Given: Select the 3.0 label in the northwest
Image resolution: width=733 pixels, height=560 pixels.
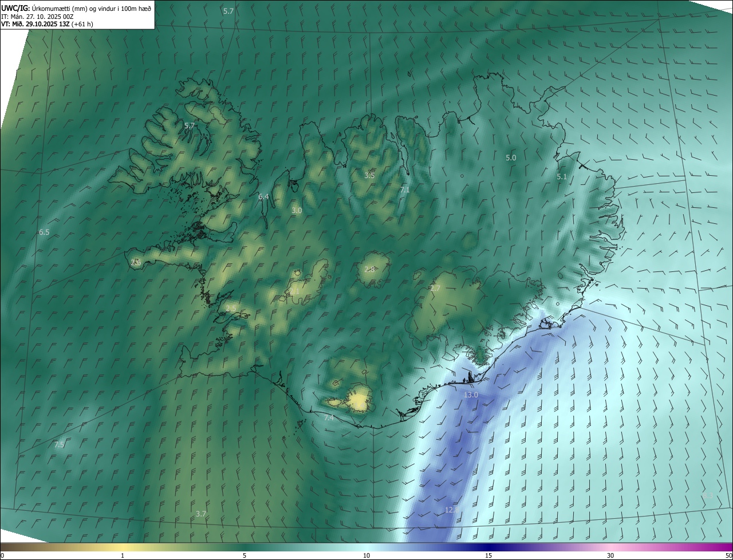Looking at the screenshot, I should point(297,211).
